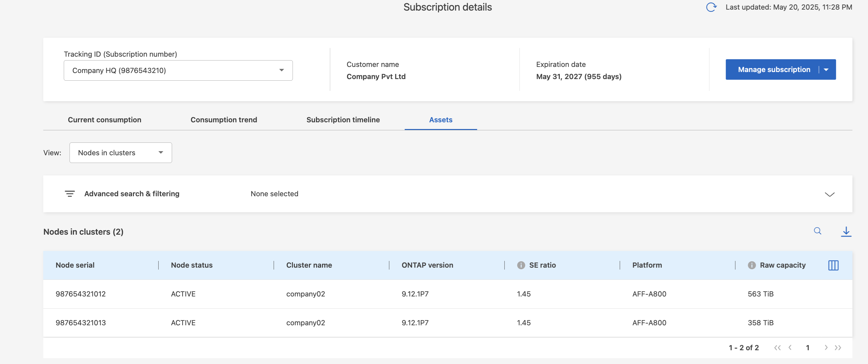The width and height of the screenshot is (868, 364).
Task: Go to first page with double-left arrows
Action: click(x=777, y=347)
